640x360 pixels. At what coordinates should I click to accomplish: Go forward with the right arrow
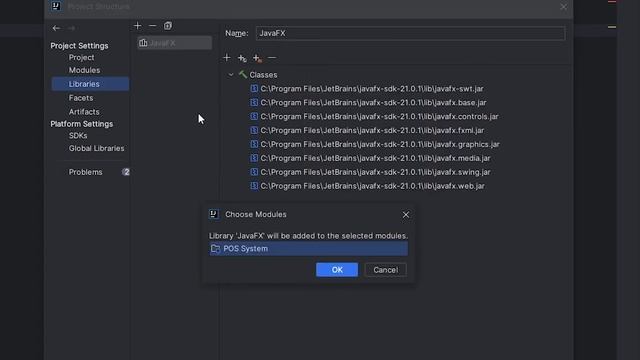(x=71, y=28)
